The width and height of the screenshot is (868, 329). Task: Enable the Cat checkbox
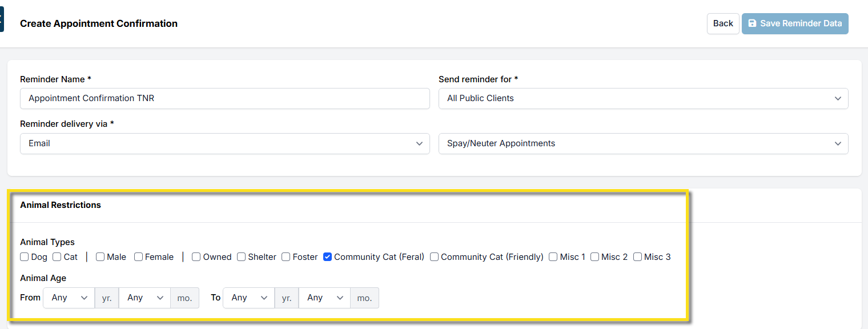pos(57,257)
